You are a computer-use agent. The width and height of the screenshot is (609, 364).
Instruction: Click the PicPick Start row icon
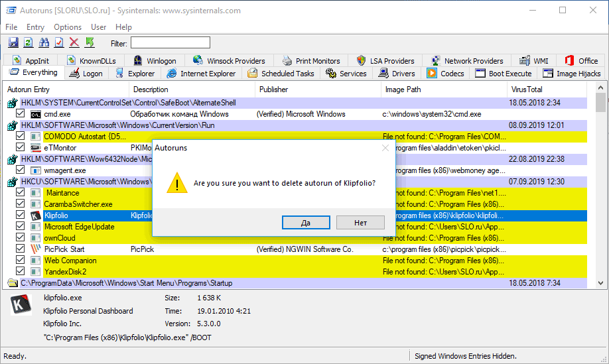coord(36,249)
